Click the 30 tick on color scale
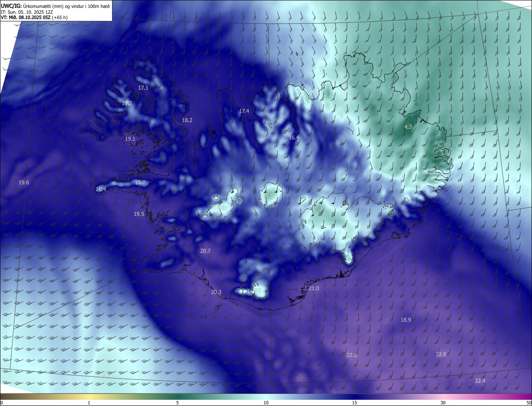532x406 pixels. pos(443,403)
